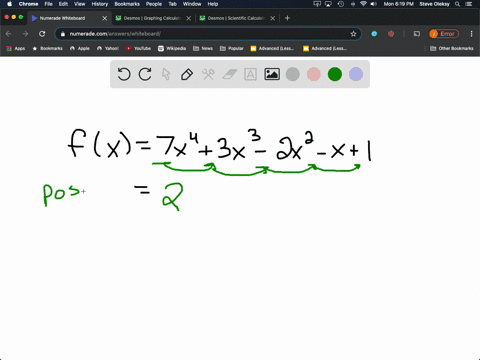Image resolution: width=480 pixels, height=360 pixels.
Task: Open Apps bookmark shortcut
Action: click(16, 48)
